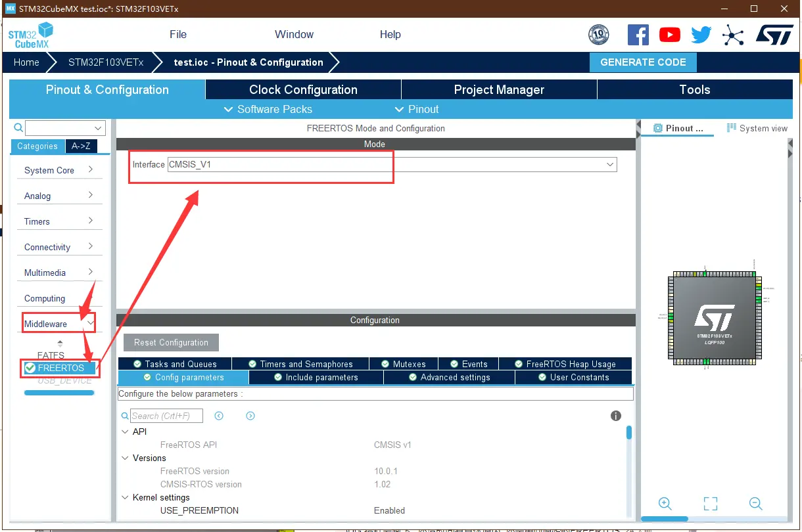Open the Software Packs dropdown
802x532 pixels.
[x=268, y=109]
